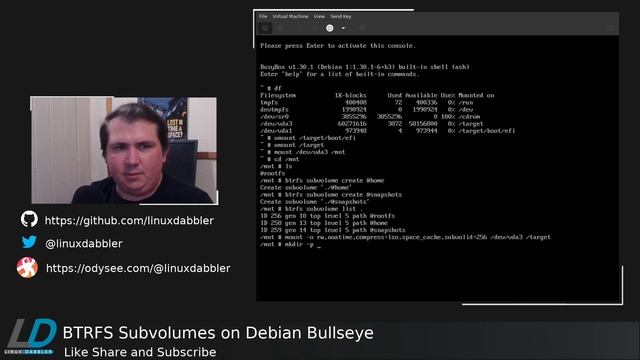Click the 'mkdir -p' prompt line
The height and width of the screenshot is (360, 640).
291,244
